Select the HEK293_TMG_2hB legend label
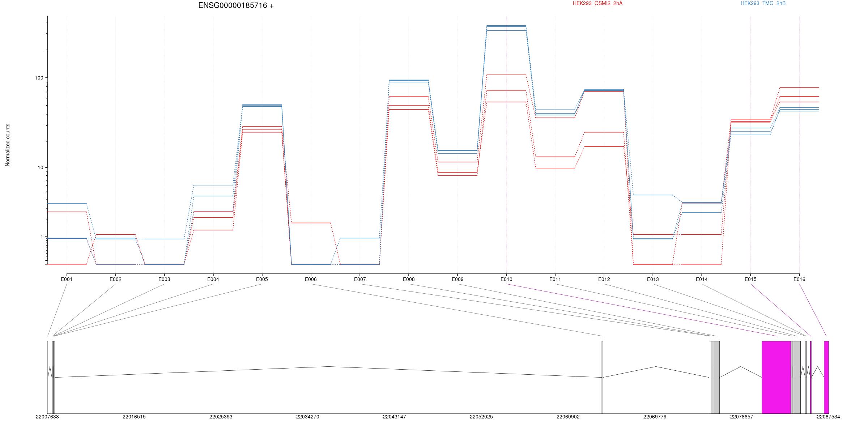 (x=763, y=3)
